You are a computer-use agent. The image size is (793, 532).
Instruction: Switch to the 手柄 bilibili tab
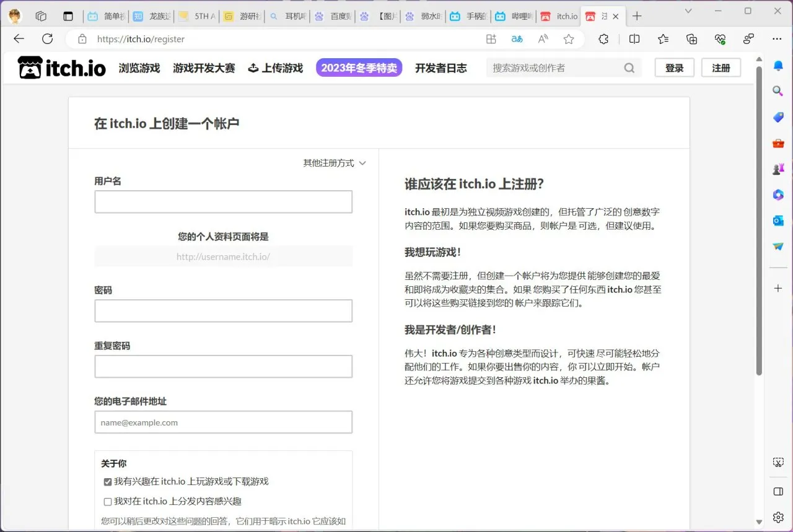(468, 16)
